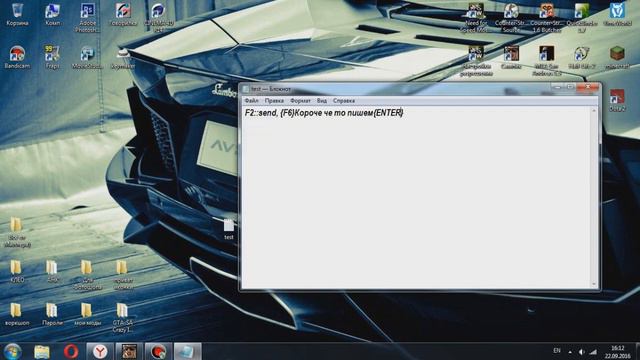Screen dimensions: 640x360
Task: Maximize the Notepad window
Action: (x=571, y=87)
